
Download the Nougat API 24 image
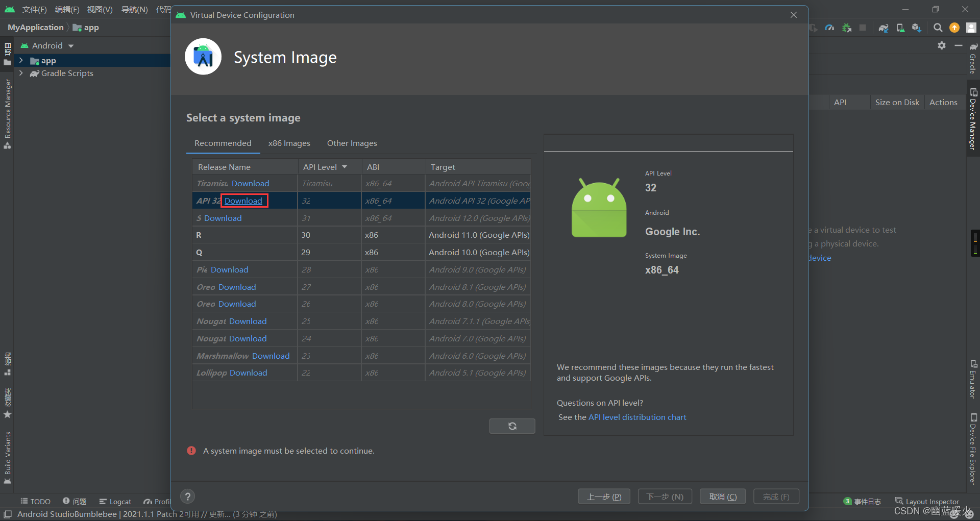click(x=248, y=339)
